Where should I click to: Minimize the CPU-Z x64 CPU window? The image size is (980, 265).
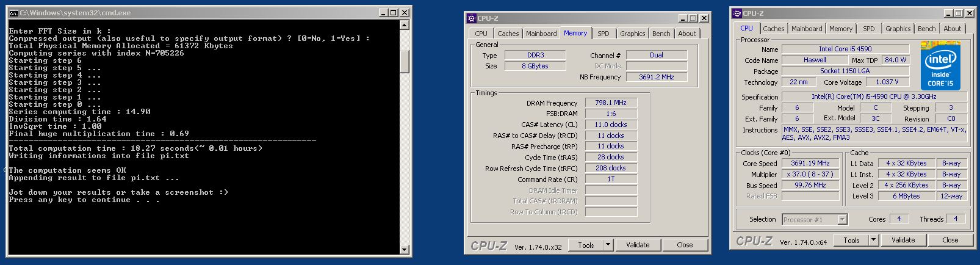click(948, 13)
